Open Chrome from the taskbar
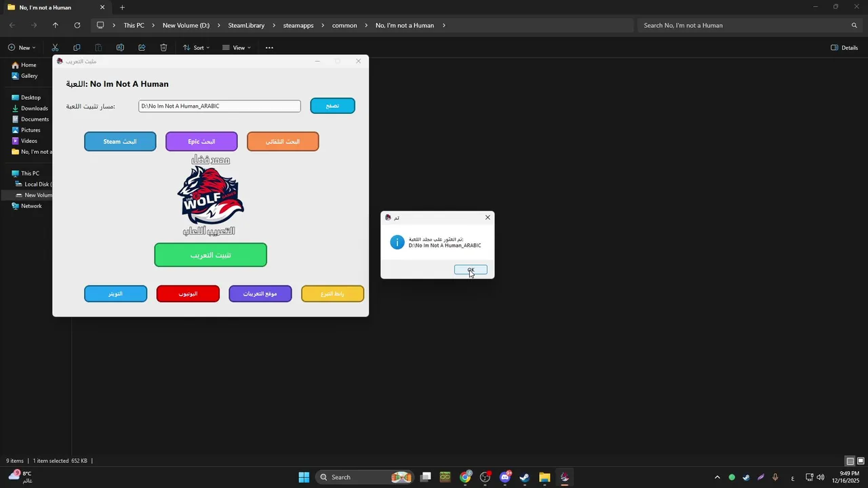Viewport: 868px width, 488px height. coord(465,477)
